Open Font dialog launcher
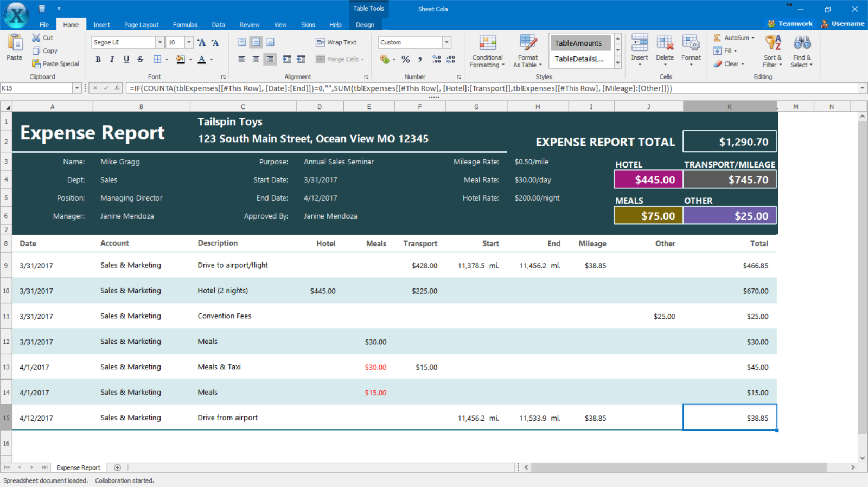 pyautogui.click(x=224, y=77)
